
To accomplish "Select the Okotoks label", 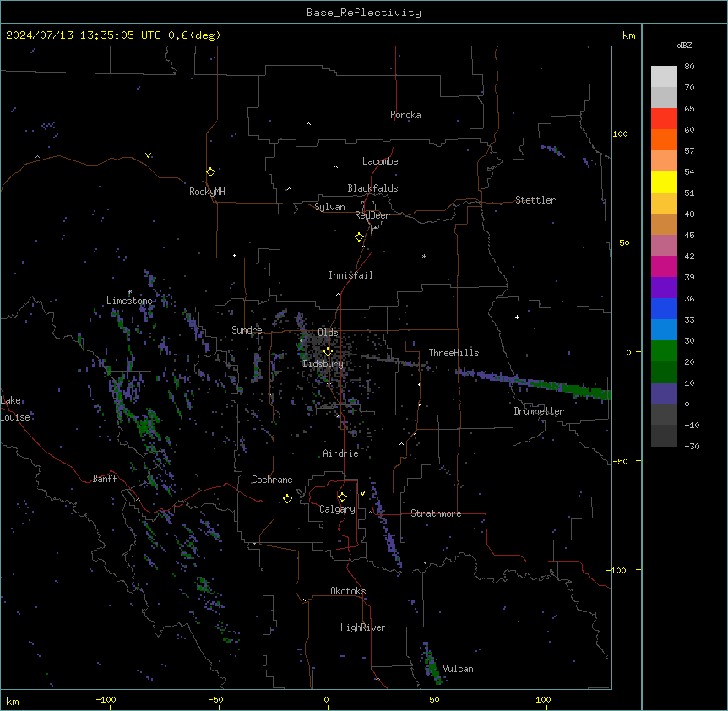I will tap(348, 591).
